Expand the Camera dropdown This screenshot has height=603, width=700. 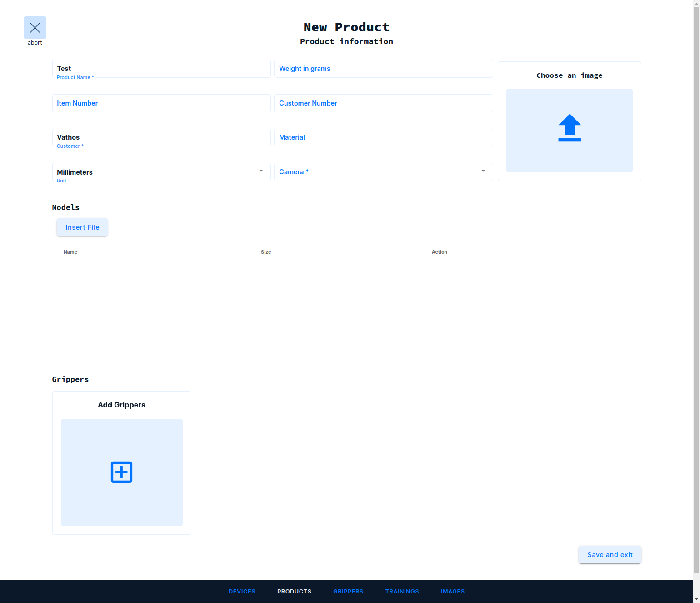point(483,171)
